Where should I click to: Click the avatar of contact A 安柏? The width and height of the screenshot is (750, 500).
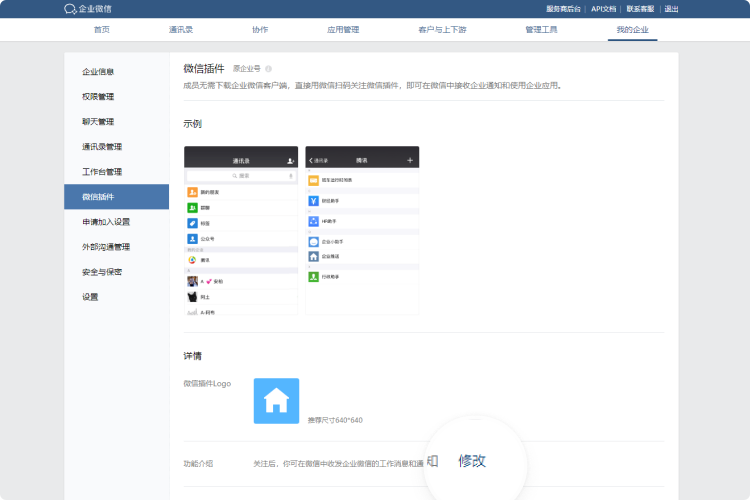192,281
